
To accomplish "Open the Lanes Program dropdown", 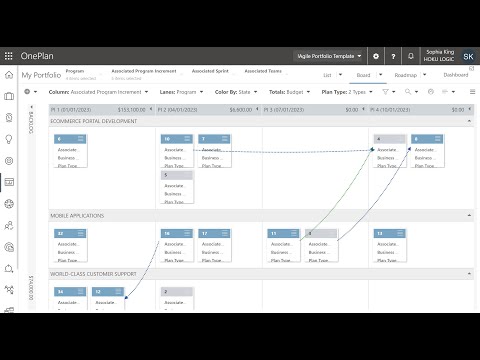I will click(181, 92).
